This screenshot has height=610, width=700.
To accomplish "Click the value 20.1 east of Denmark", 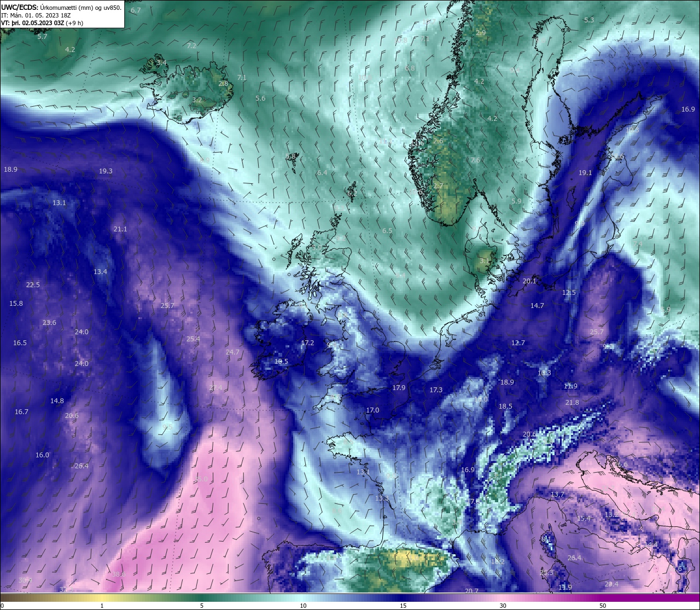I will coord(529,281).
